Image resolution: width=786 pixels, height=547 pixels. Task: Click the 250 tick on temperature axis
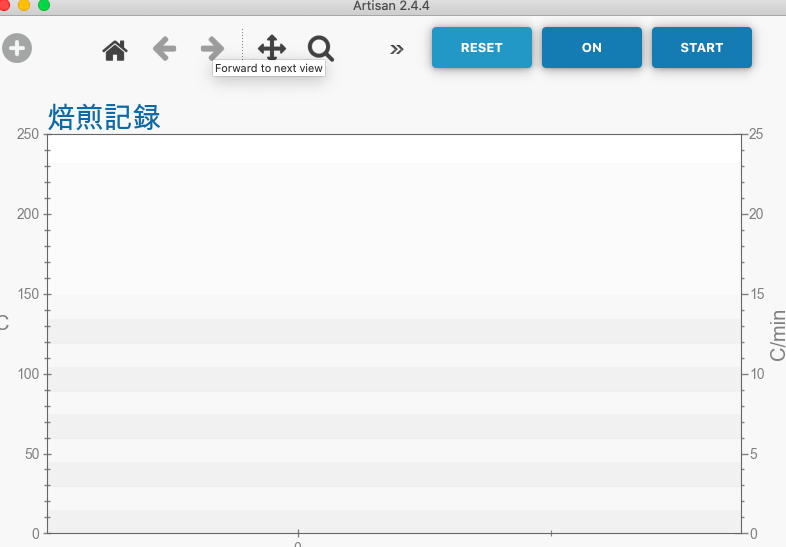(x=28, y=134)
